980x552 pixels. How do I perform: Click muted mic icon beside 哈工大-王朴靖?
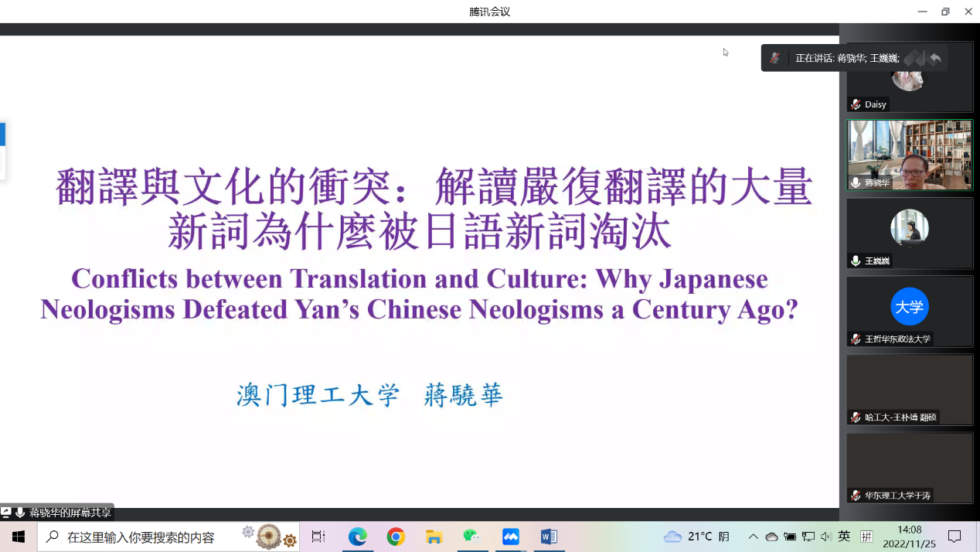pyautogui.click(x=856, y=417)
